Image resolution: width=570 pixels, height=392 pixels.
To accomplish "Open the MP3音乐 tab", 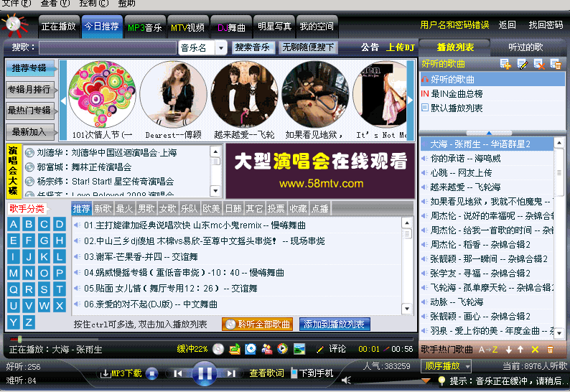I will [145, 27].
